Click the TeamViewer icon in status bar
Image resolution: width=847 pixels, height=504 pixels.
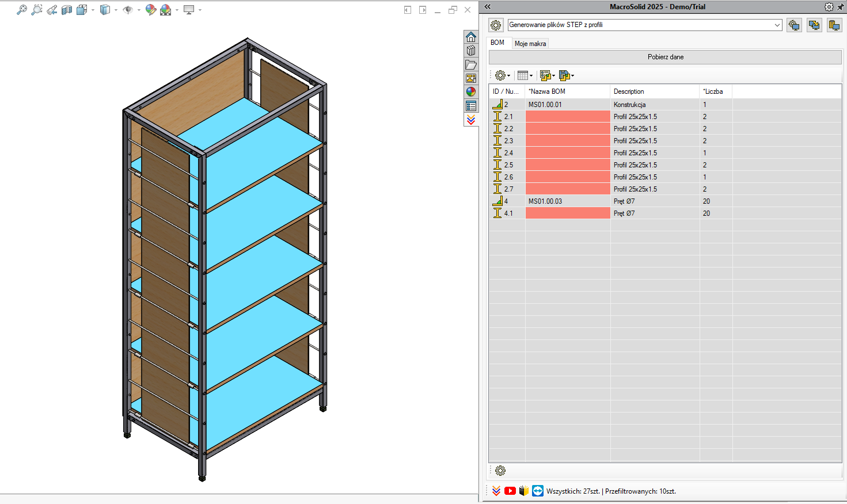click(538, 491)
